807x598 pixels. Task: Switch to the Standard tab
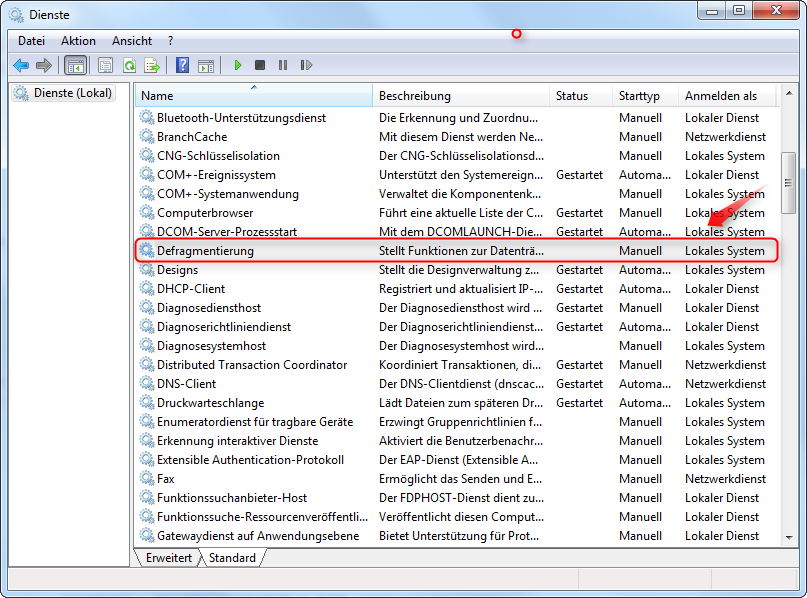[232, 558]
